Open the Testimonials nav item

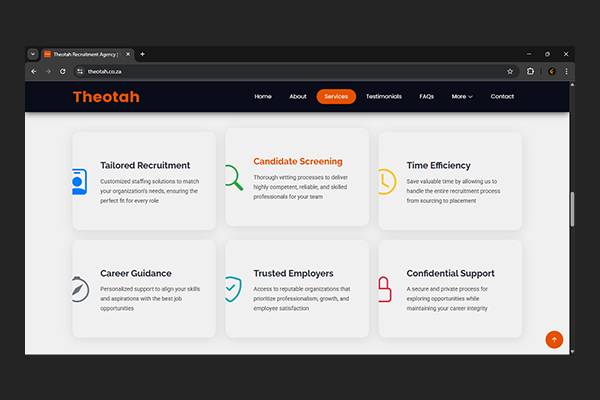click(x=383, y=96)
